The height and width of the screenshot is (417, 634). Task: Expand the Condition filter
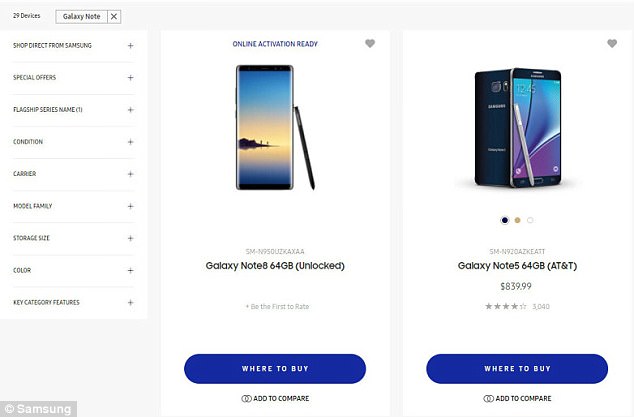[130, 142]
